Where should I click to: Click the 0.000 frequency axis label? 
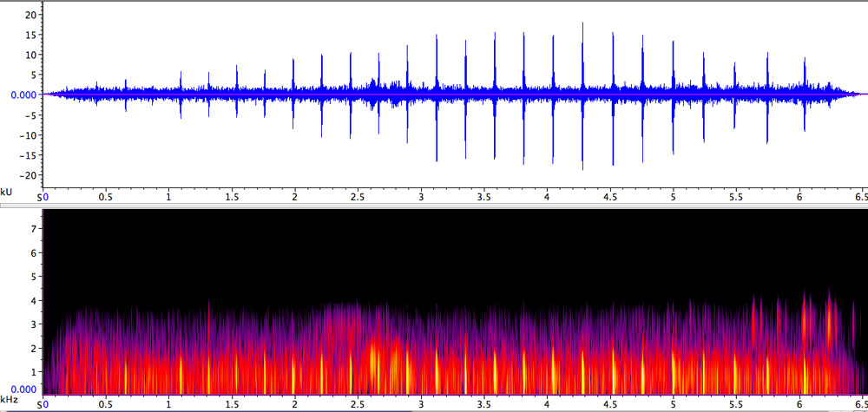point(23,389)
